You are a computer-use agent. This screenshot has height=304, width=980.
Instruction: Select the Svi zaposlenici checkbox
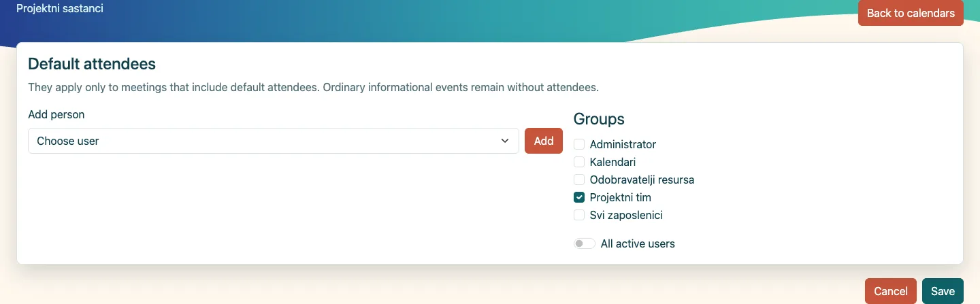point(579,215)
